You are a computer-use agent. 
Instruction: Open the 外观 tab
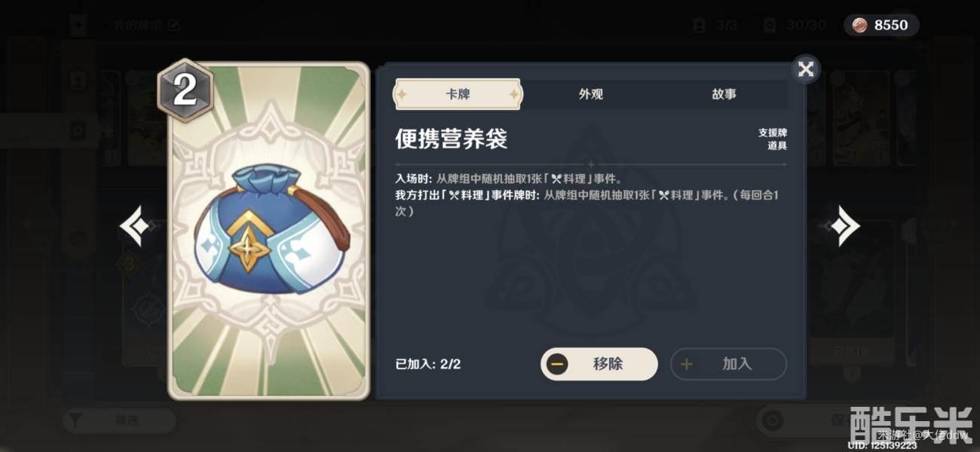click(590, 94)
